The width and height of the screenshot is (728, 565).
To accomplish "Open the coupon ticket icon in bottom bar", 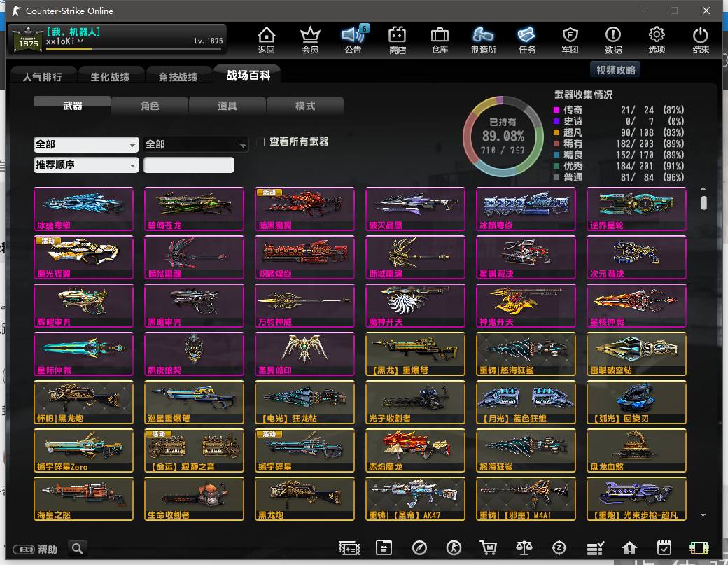I will coord(349,548).
